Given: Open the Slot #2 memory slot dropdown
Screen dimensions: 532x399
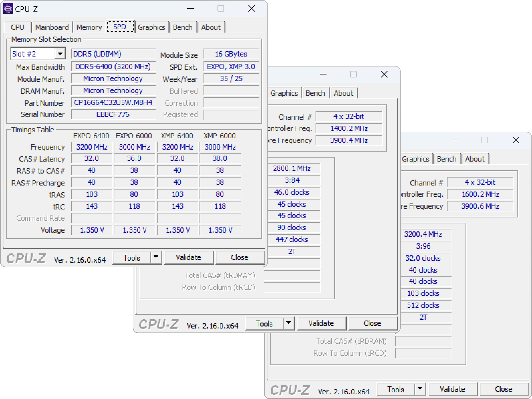Looking at the screenshot, I should pyautogui.click(x=60, y=54).
